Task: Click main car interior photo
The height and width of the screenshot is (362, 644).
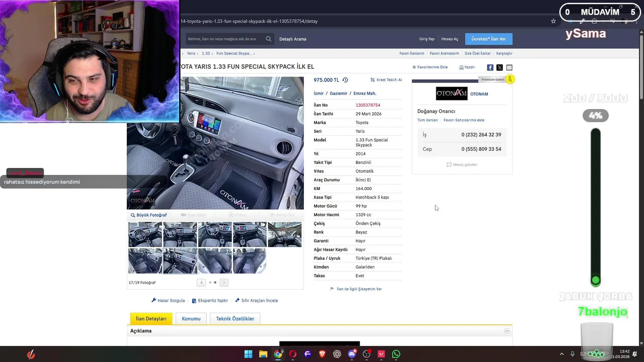Action: coord(215,143)
